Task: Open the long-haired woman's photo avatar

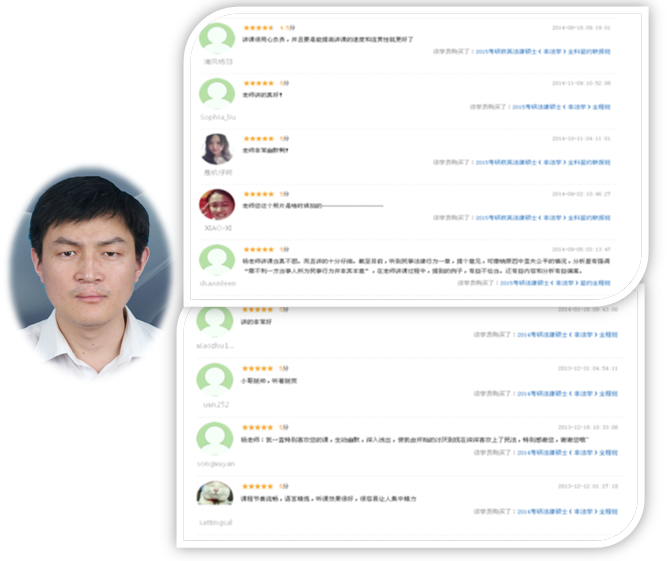Action: pyautogui.click(x=217, y=149)
